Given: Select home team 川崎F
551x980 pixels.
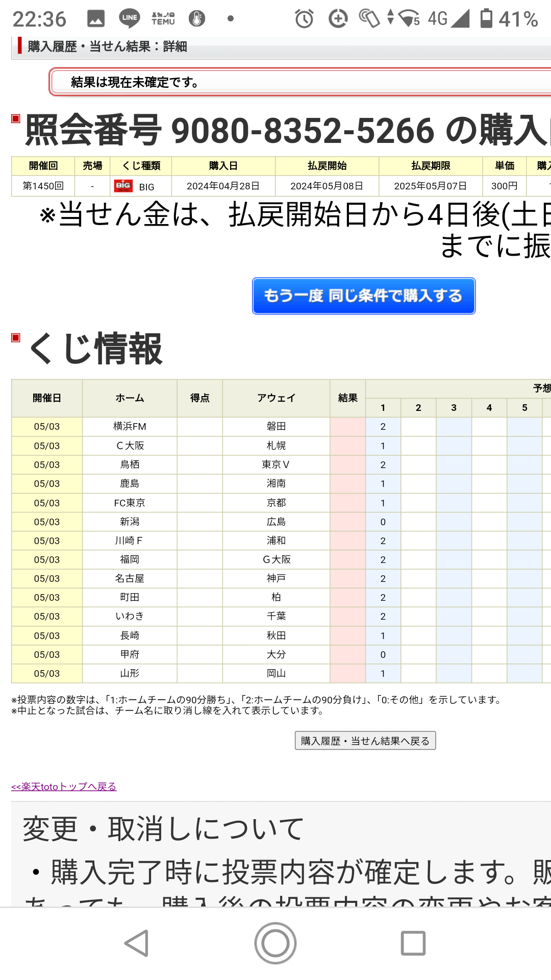Looking at the screenshot, I should 130,541.
